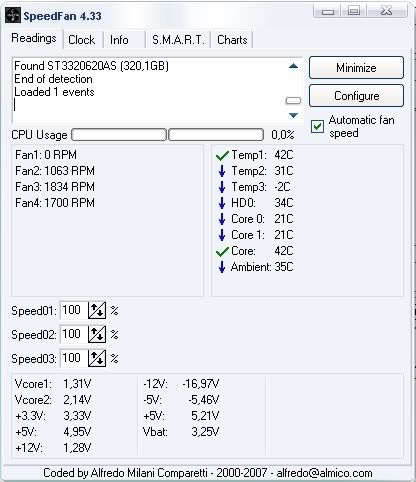Click the down arrow icon beside Ambient
Viewport: 416px width, 482px height.
click(x=222, y=267)
